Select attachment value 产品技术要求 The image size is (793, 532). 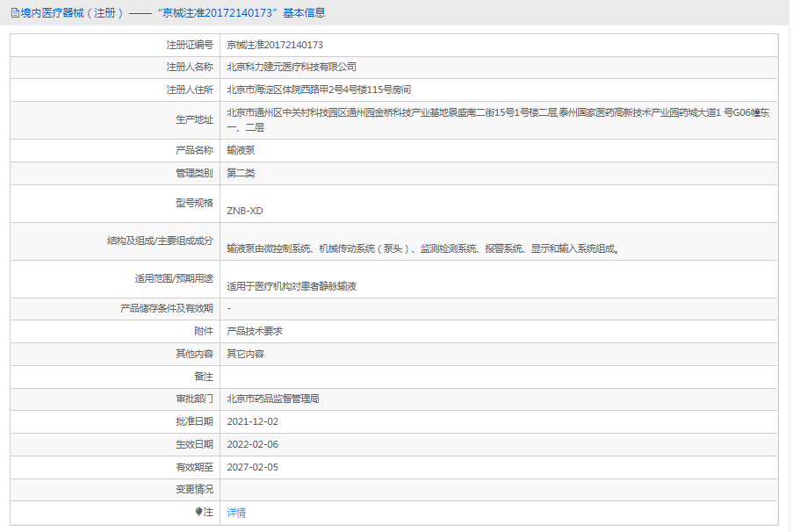pyautogui.click(x=255, y=331)
